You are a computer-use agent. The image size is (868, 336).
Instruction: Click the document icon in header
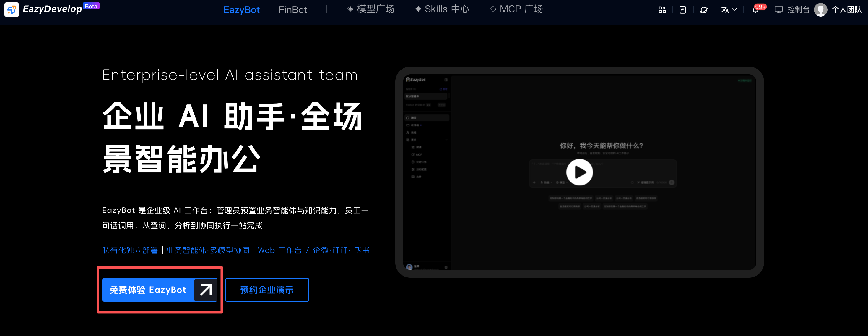click(x=683, y=10)
